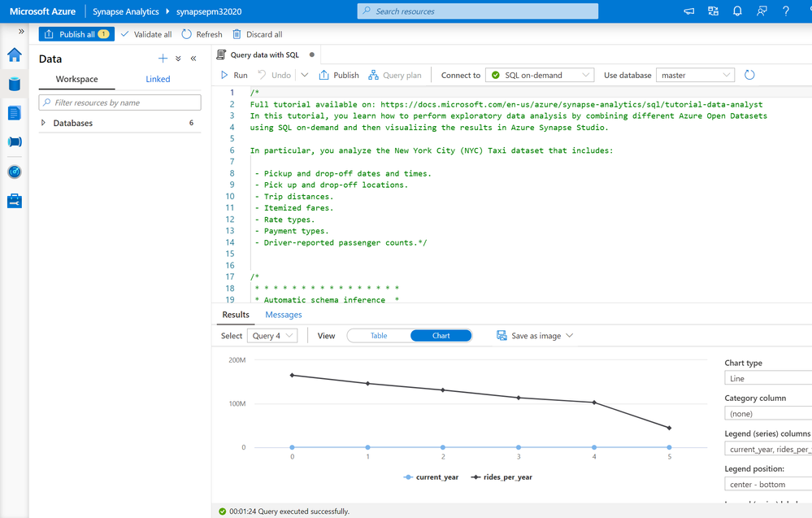Switch view to Table

click(x=379, y=336)
